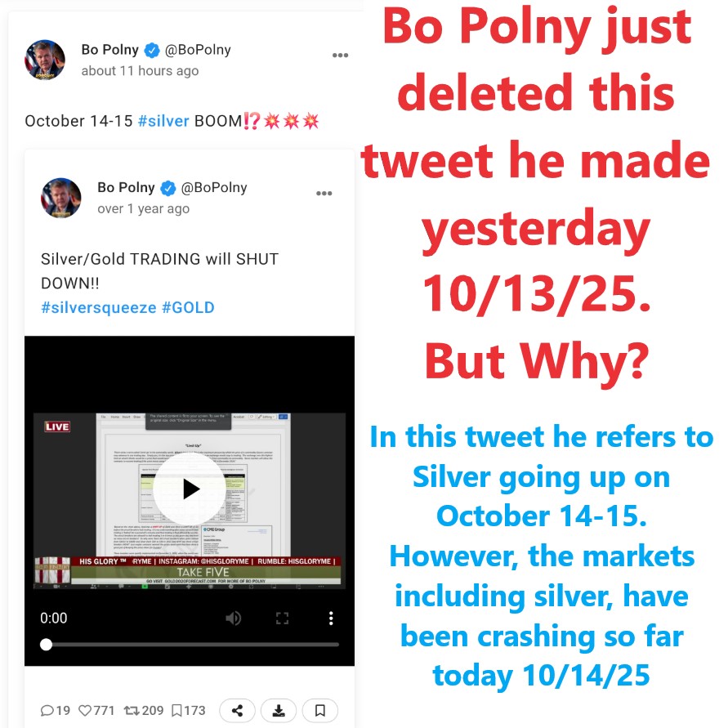Play the embedded Silver/Gold video
Screen dimensions: 728x728
pyautogui.click(x=190, y=489)
